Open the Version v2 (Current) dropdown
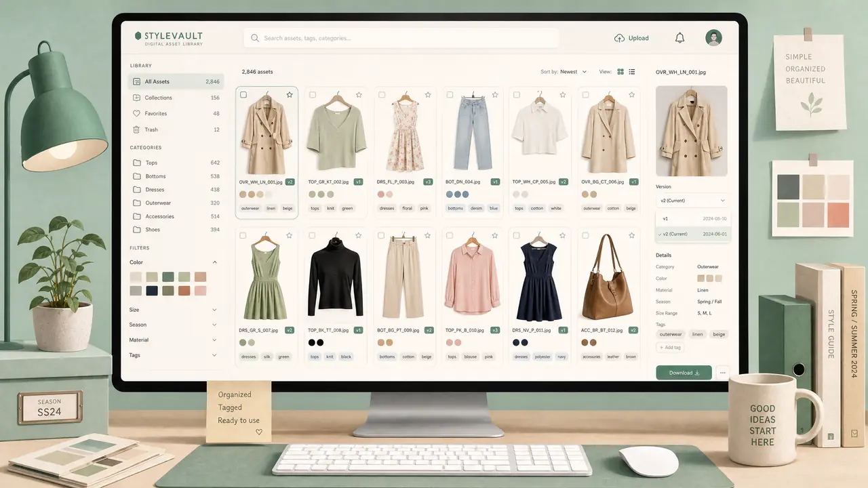Viewport: 868px width, 488px height. [692, 201]
